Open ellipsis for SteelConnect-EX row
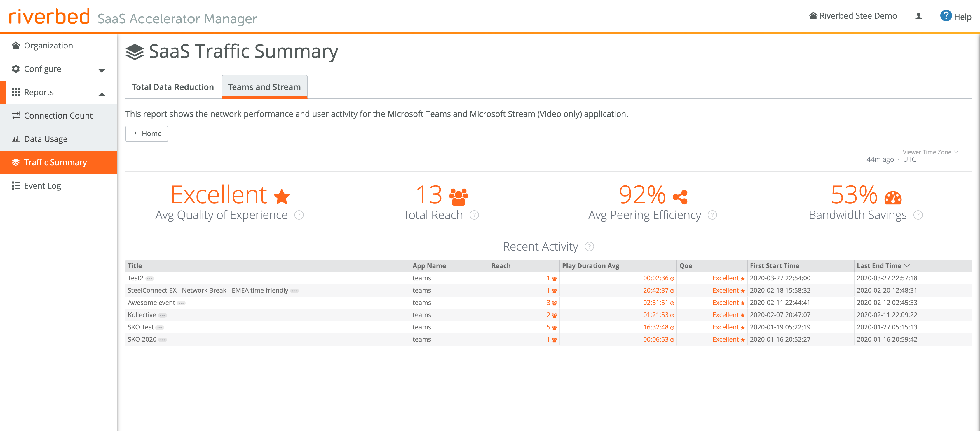Viewport: 980px width, 431px height. [x=294, y=291]
